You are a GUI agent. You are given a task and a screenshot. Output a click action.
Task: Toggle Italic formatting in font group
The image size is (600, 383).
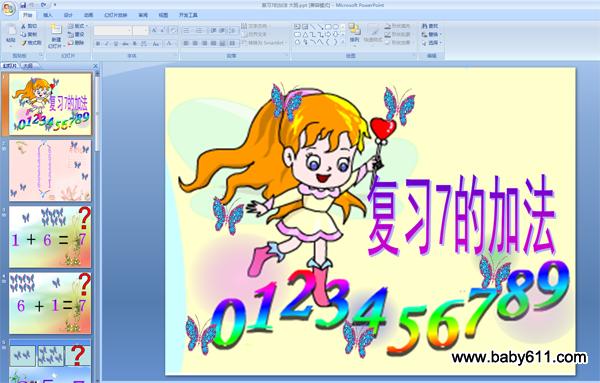click(x=107, y=43)
